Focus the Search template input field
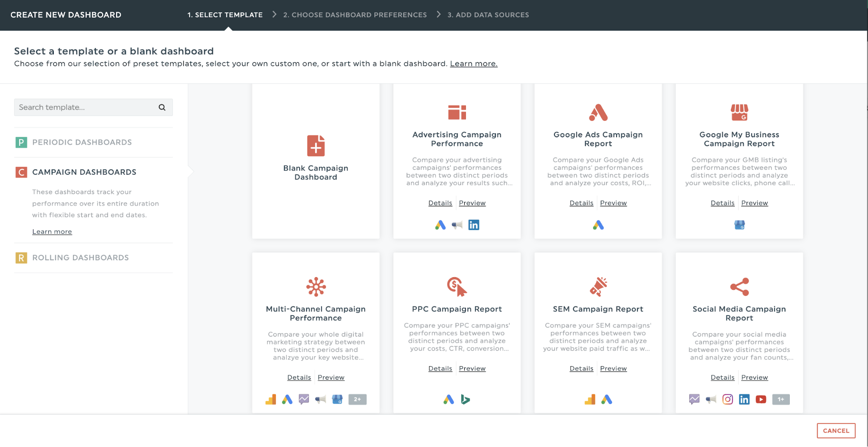 coord(93,107)
